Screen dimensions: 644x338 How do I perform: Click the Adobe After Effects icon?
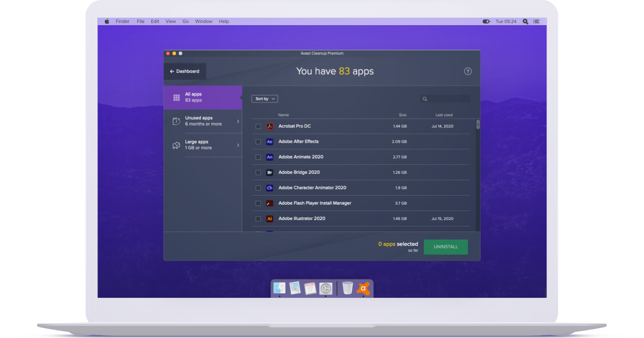point(270,141)
